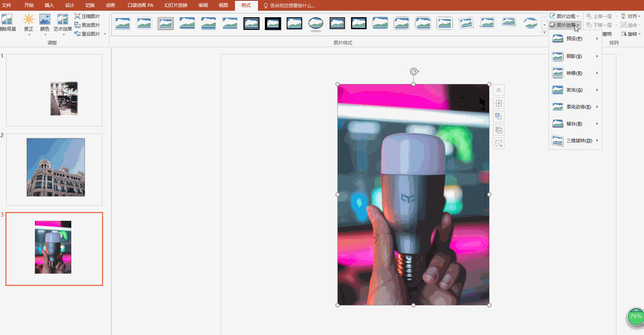The image size is (644, 335).
Task: Apply the tilted white rotated picture style
Action: click(466, 23)
